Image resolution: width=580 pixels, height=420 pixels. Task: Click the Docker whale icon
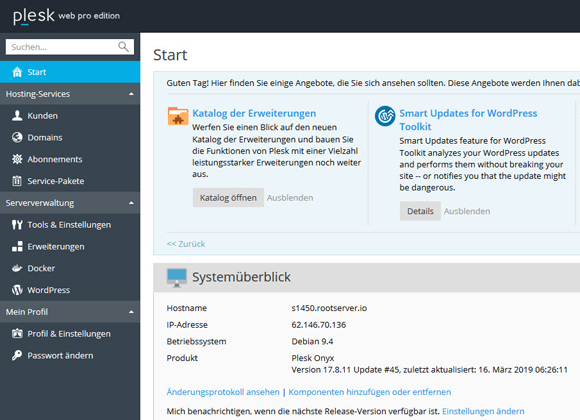coord(17,268)
